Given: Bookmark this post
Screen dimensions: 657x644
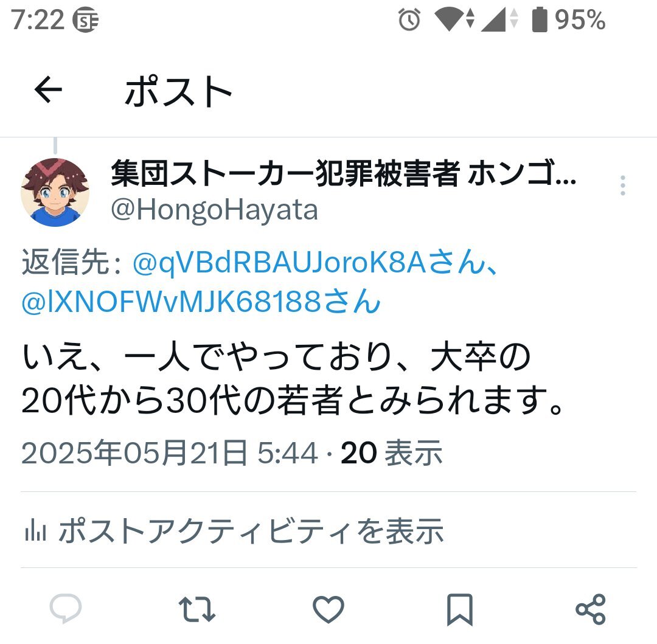Looking at the screenshot, I should point(460,609).
